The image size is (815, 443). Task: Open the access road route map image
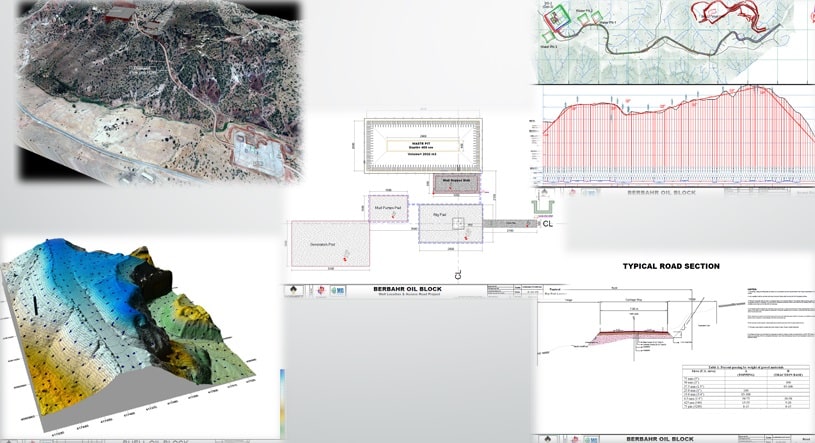[672, 42]
